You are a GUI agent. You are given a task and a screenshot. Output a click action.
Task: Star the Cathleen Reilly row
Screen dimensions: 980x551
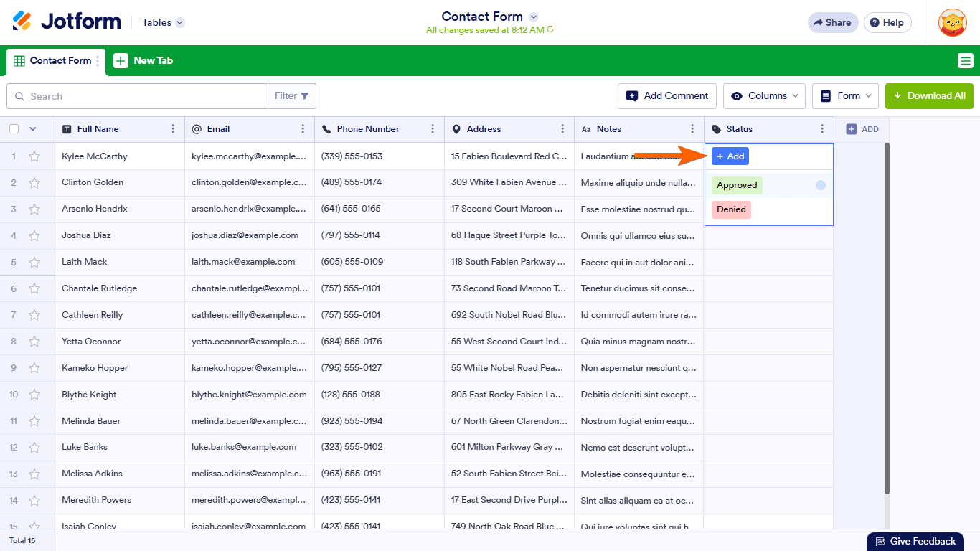(34, 316)
